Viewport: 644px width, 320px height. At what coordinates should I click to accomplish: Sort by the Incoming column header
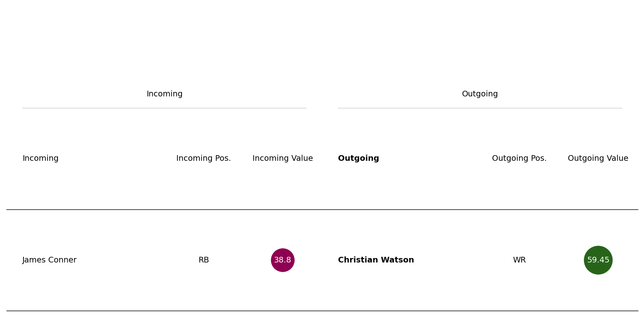click(41, 158)
